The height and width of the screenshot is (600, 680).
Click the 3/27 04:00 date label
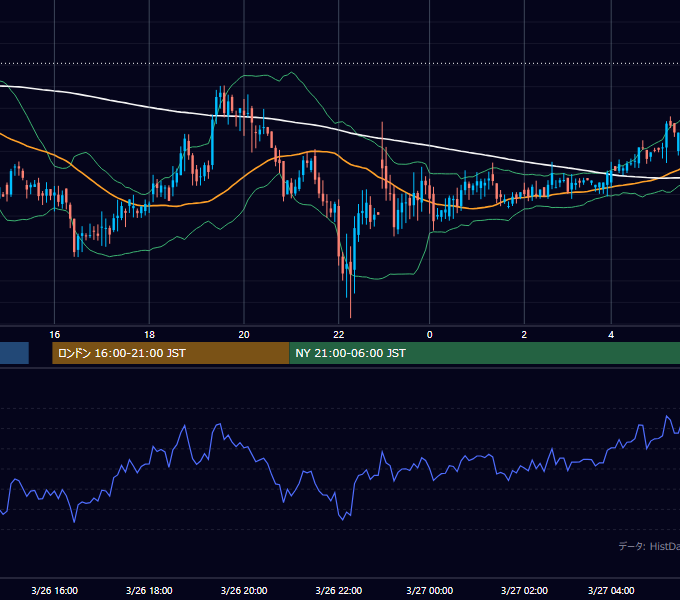pyautogui.click(x=611, y=590)
